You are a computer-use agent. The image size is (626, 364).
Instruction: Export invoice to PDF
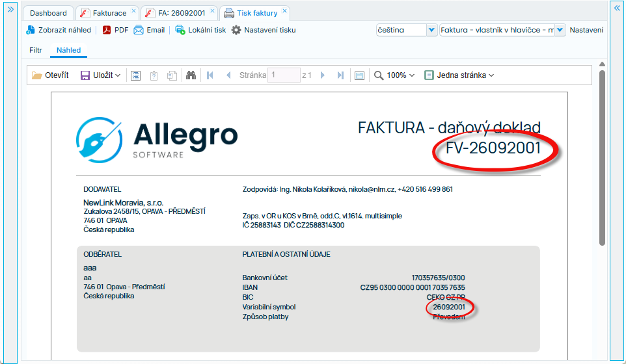click(x=115, y=30)
